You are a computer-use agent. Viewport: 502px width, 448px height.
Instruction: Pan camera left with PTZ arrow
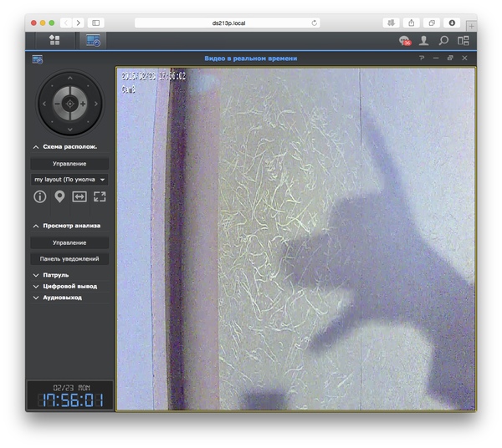(x=44, y=104)
